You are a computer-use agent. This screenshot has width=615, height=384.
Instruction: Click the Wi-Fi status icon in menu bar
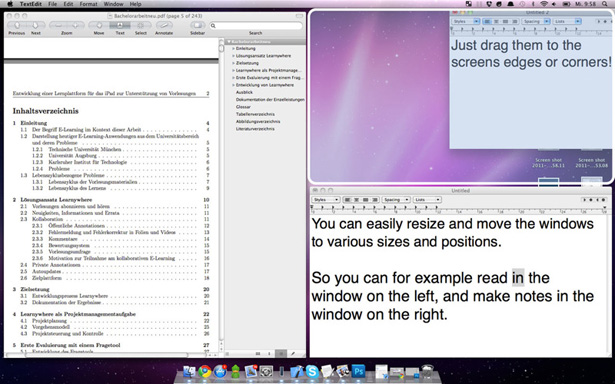[544, 4]
